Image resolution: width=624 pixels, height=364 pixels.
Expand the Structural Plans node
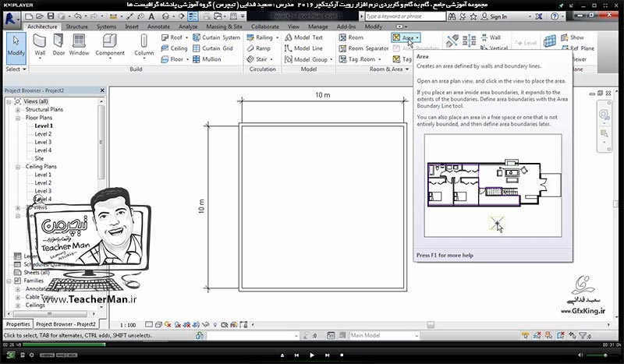(x=18, y=110)
